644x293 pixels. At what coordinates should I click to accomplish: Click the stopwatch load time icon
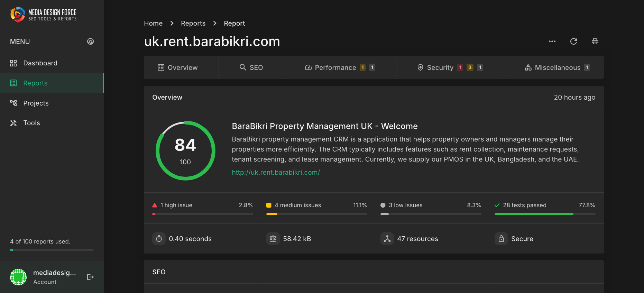point(159,239)
